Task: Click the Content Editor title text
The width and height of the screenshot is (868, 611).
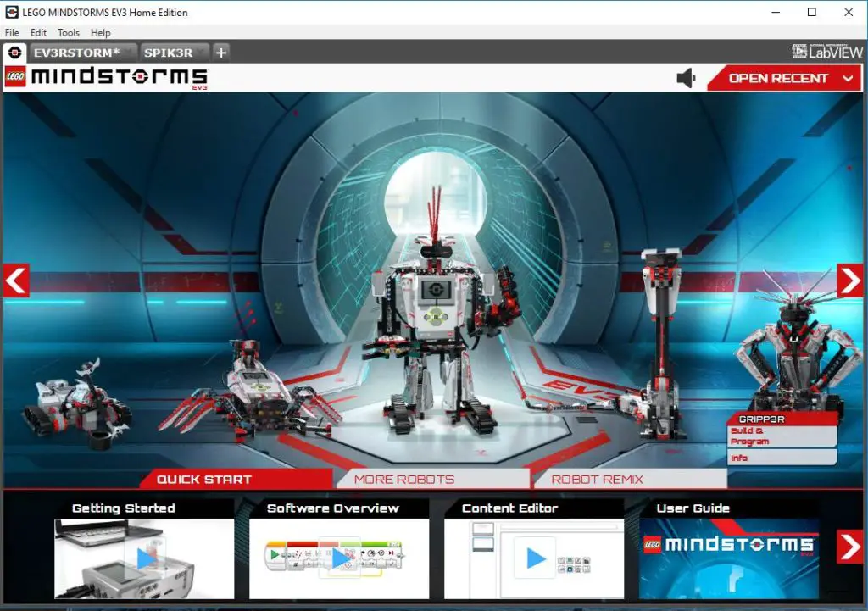Action: 509,508
